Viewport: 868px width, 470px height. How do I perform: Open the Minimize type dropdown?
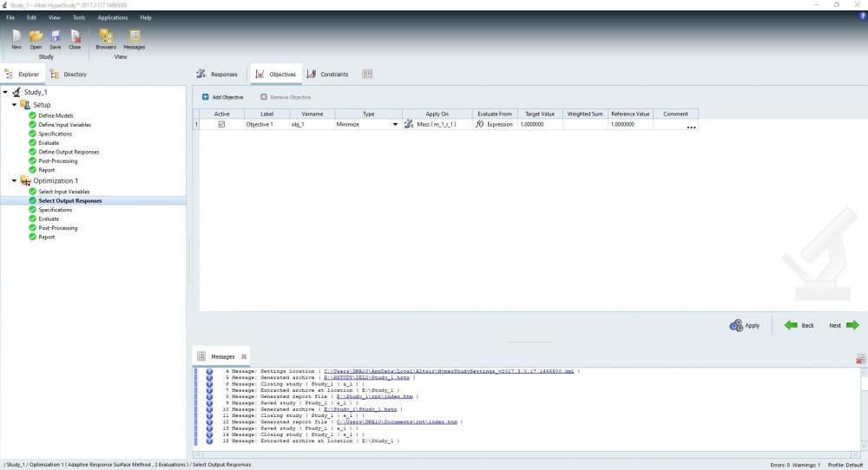click(x=395, y=124)
